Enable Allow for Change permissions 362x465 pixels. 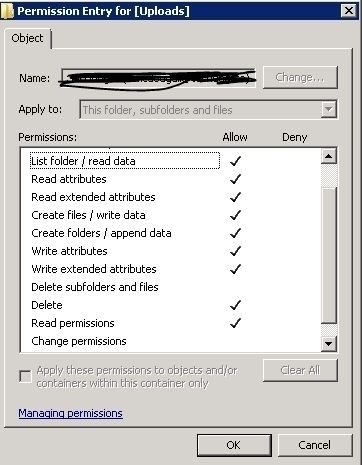pos(235,341)
